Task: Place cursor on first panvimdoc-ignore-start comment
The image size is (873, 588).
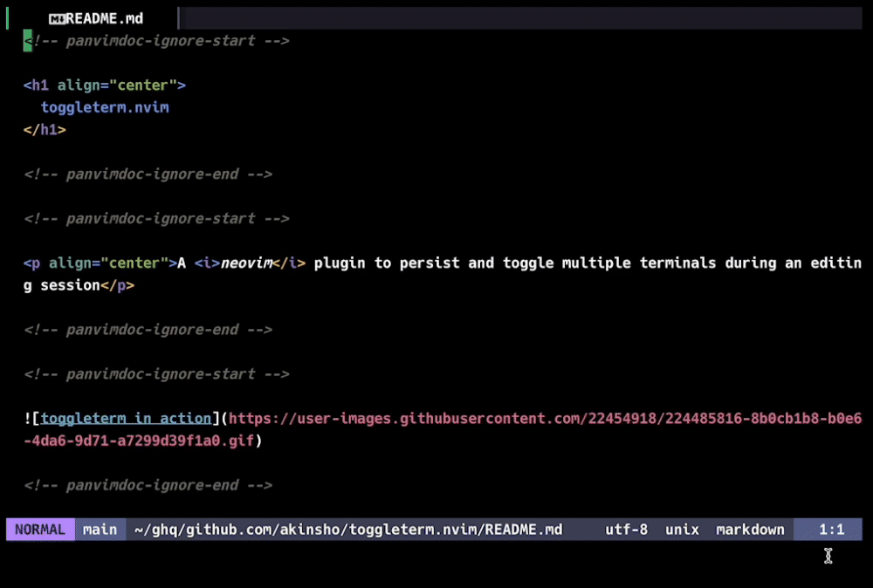Action: coord(156,41)
